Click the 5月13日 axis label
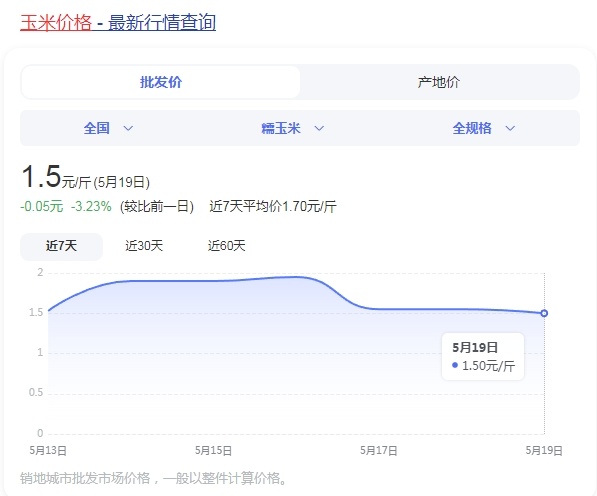597x496 pixels. [x=48, y=451]
